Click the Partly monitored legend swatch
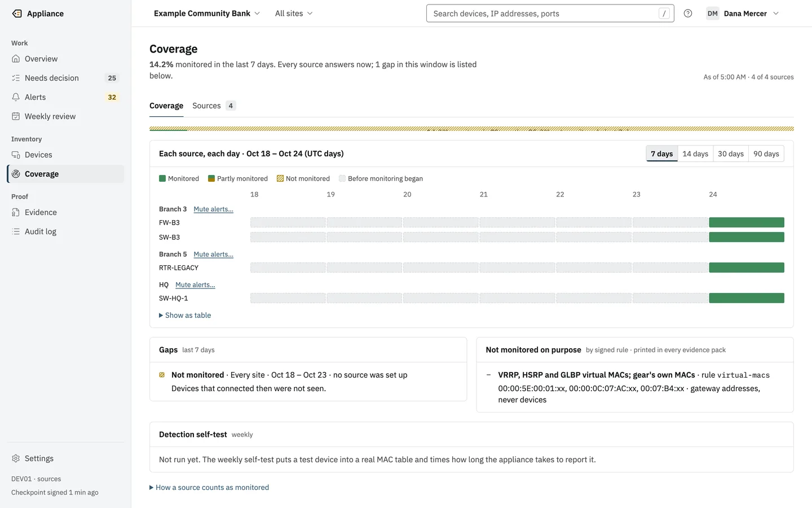This screenshot has width=812, height=508. [211, 178]
